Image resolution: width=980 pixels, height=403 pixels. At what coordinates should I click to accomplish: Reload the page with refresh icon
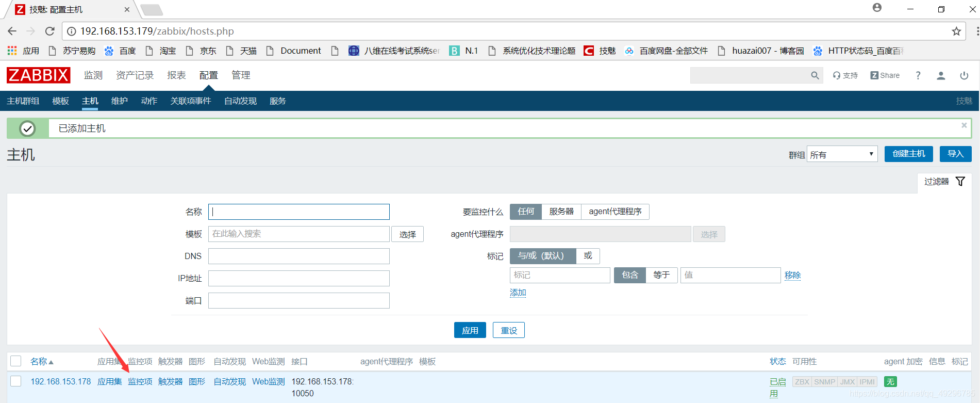point(50,31)
